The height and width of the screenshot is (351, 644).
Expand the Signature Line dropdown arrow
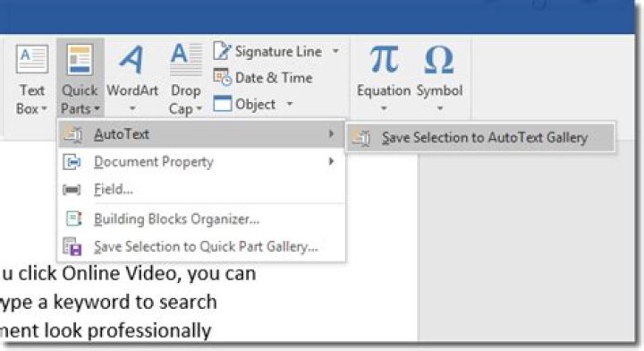pos(335,51)
